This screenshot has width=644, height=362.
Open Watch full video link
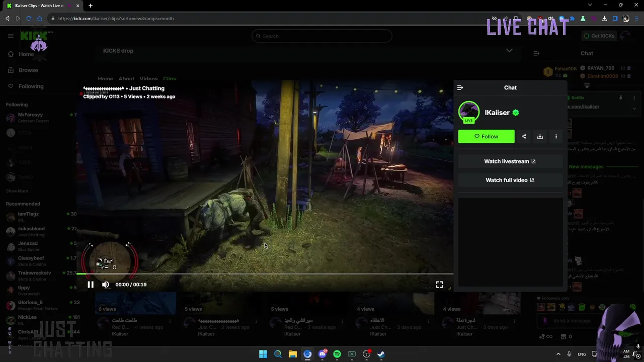(x=510, y=180)
